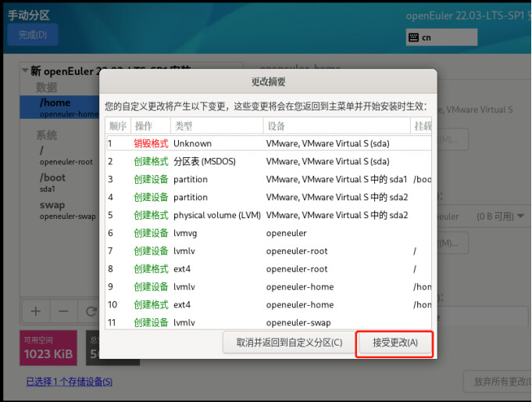The image size is (532, 402).
Task: Click the keyboard layout icon beside cn
Action: (x=413, y=37)
